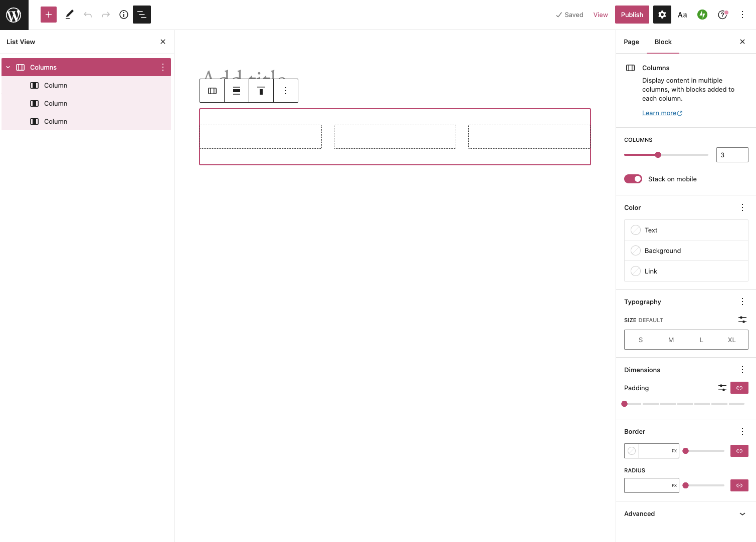The width and height of the screenshot is (756, 542).
Task: Click the document details icon
Action: [124, 15]
